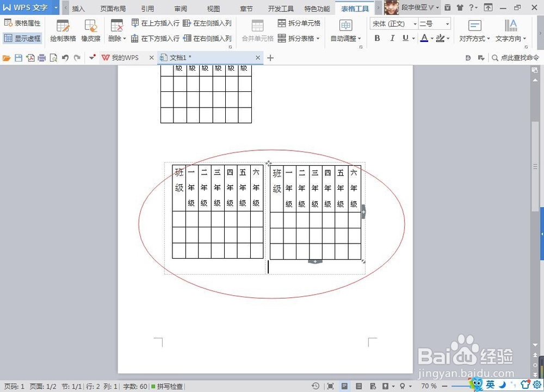Apply the text highlight color button
Viewport: 544px width, 392px height.
(440, 38)
